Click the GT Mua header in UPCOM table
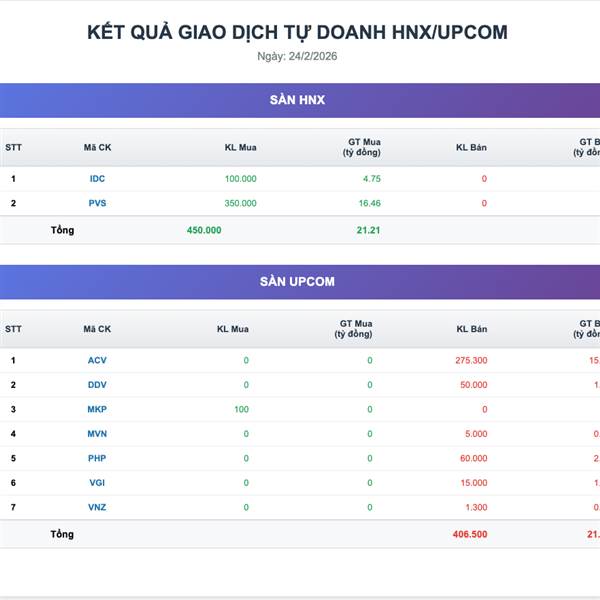Screen dimensions: 600x600 (355, 329)
